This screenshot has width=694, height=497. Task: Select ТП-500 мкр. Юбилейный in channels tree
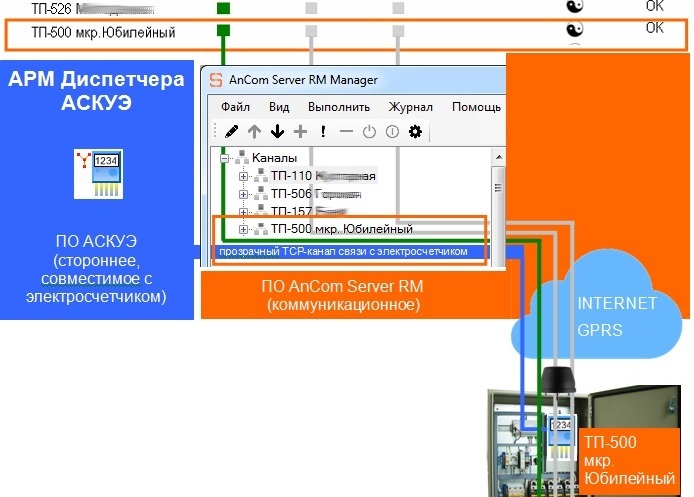[342, 229]
